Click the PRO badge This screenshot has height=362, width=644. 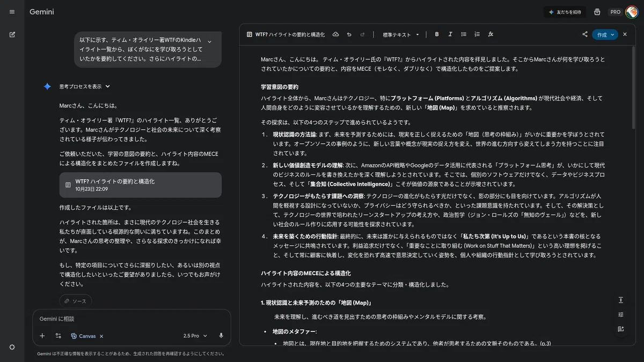pyautogui.click(x=616, y=12)
